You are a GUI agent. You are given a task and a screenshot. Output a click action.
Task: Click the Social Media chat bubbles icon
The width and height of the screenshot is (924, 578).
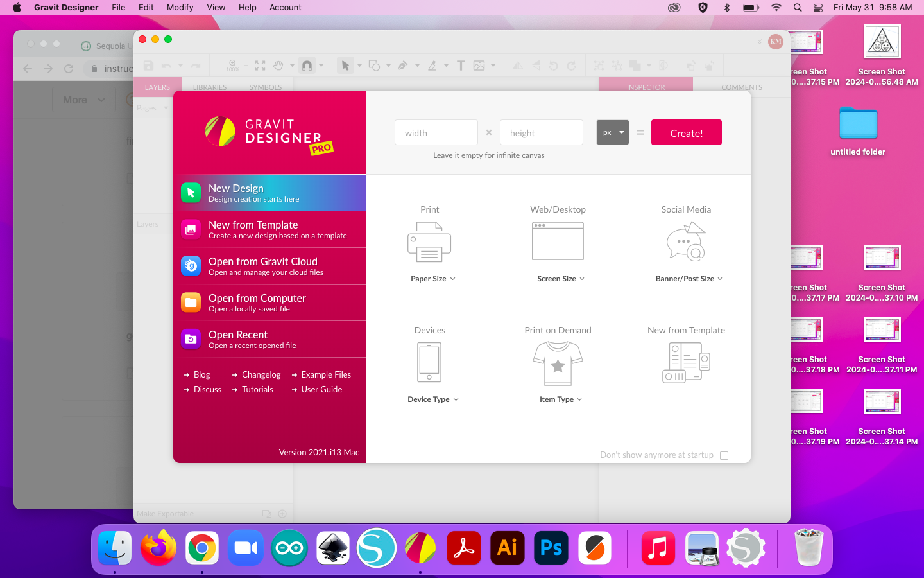686,241
